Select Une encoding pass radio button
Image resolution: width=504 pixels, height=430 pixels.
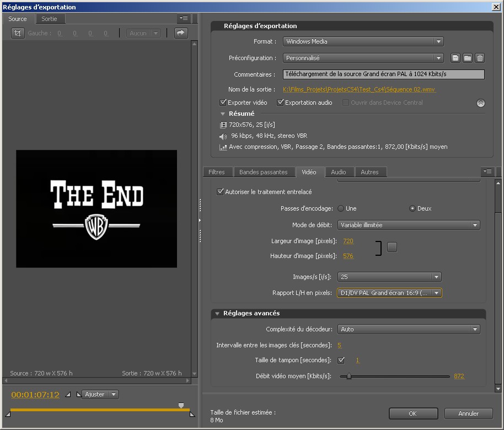tap(341, 208)
